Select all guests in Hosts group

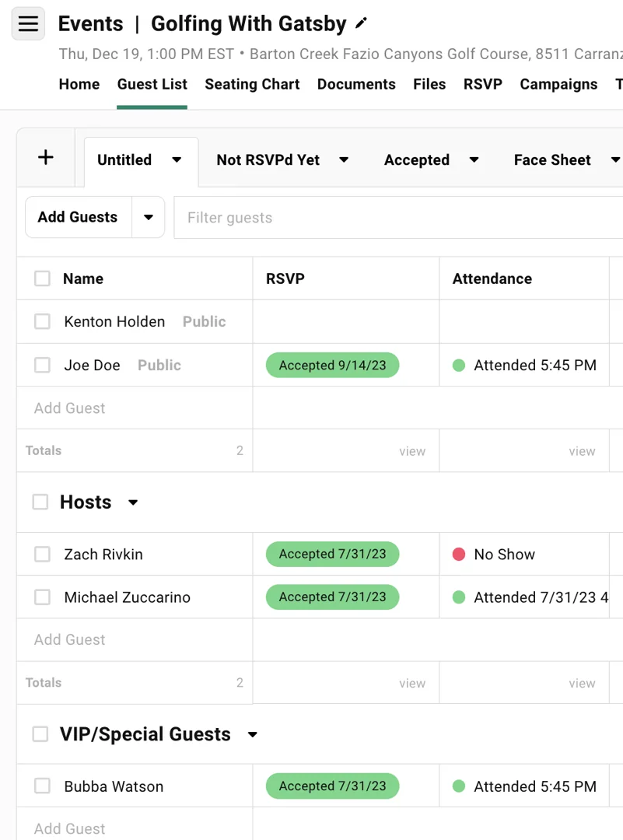40,502
